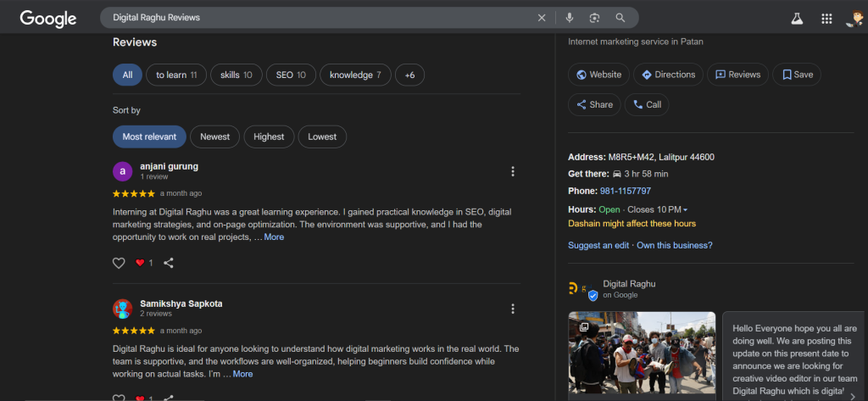Get Directions to Digital Raghu
868x401 pixels.
point(668,75)
